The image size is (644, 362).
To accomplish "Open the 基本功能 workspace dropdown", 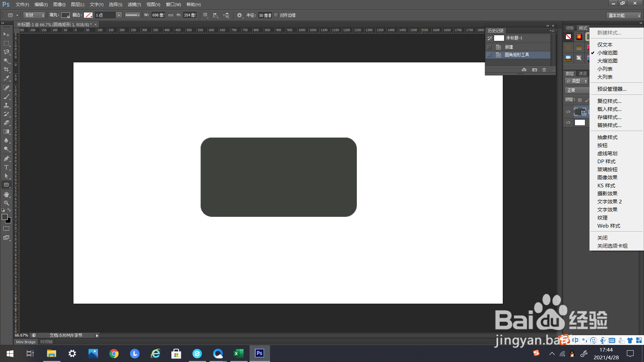I will [624, 15].
